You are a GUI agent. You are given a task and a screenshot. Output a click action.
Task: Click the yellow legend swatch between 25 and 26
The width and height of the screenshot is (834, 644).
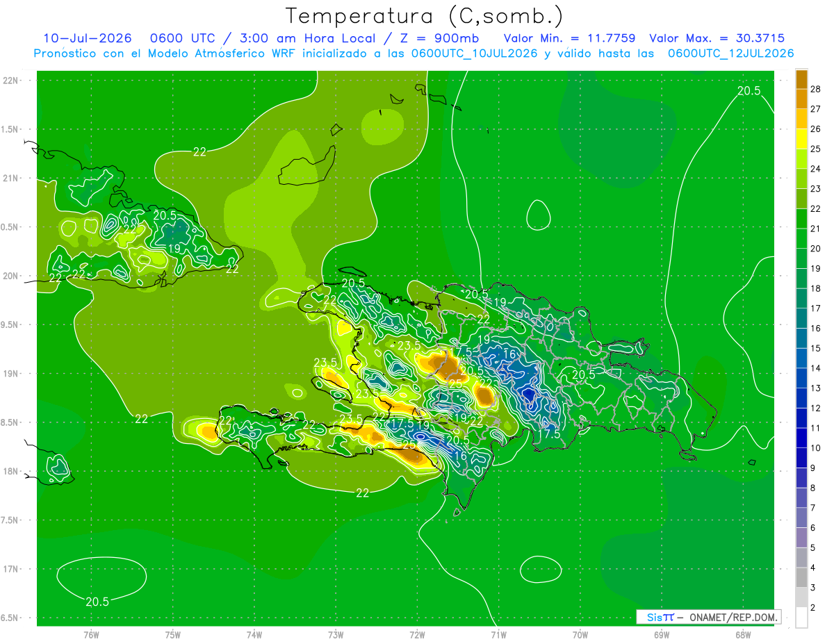[801, 139]
